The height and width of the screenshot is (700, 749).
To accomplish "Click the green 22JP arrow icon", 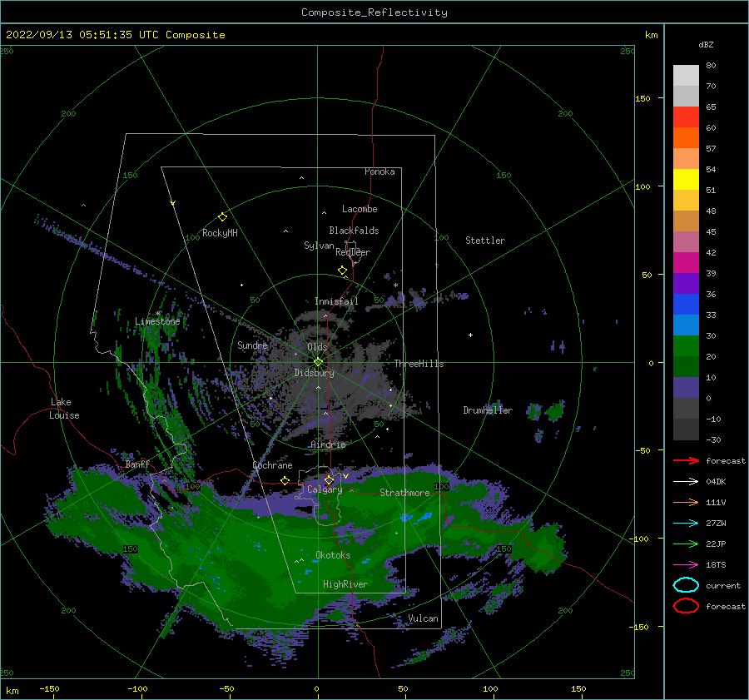I will point(686,544).
